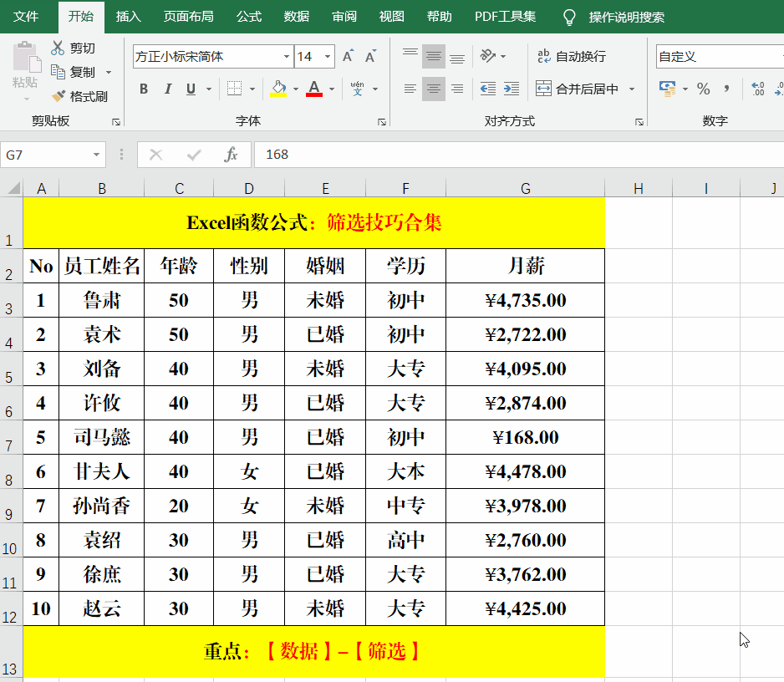This screenshot has width=784, height=682.
Task: Open the 自定义 number format combo box
Action: coord(720,57)
